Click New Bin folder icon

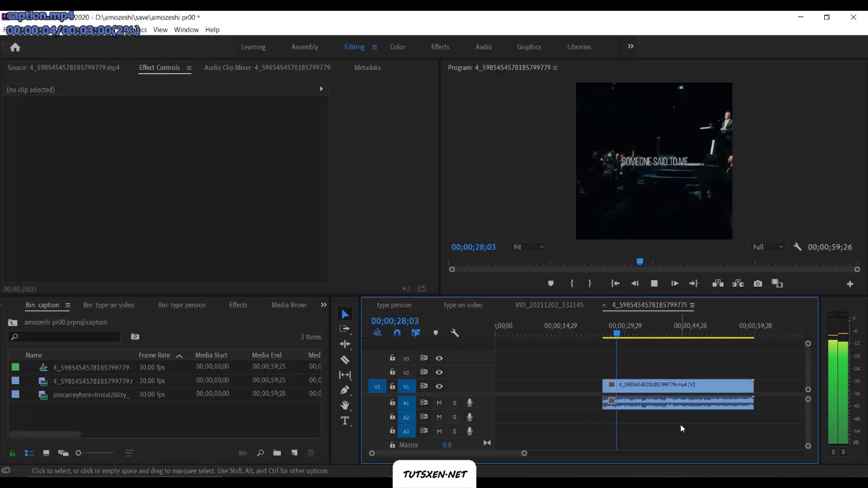click(277, 453)
